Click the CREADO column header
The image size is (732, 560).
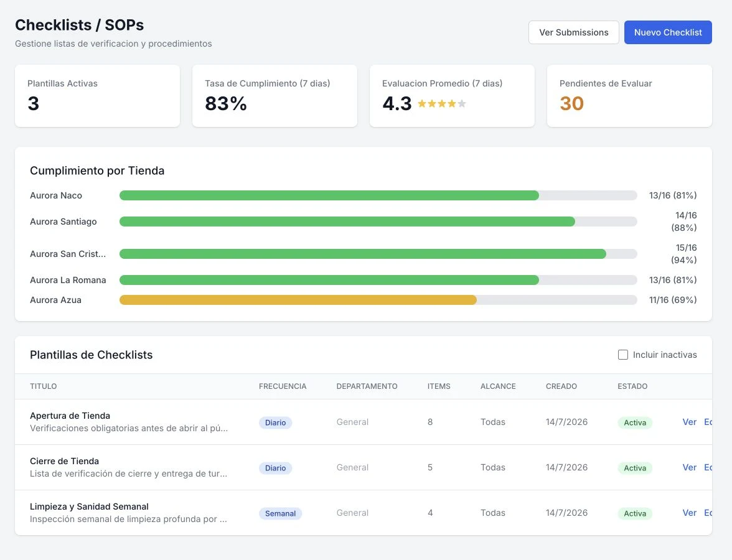561,386
